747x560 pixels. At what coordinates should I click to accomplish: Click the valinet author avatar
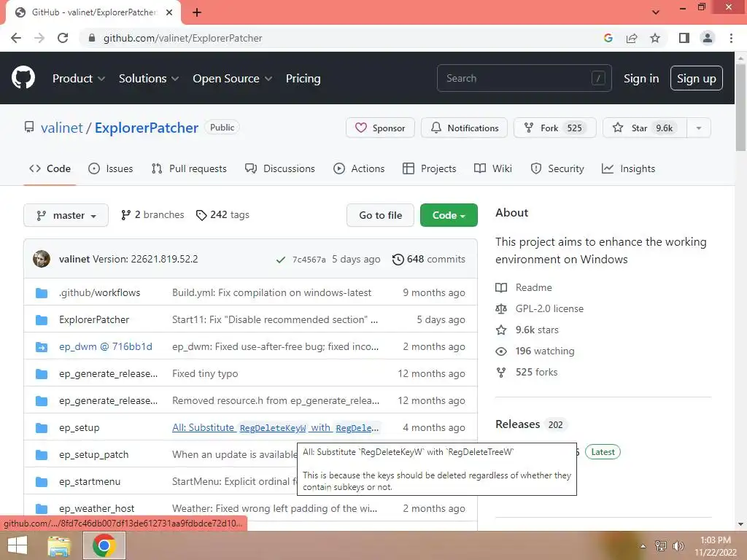pyautogui.click(x=42, y=259)
